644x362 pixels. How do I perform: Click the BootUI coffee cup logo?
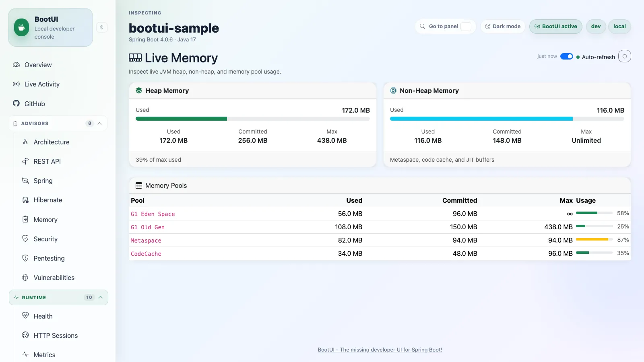click(x=22, y=27)
